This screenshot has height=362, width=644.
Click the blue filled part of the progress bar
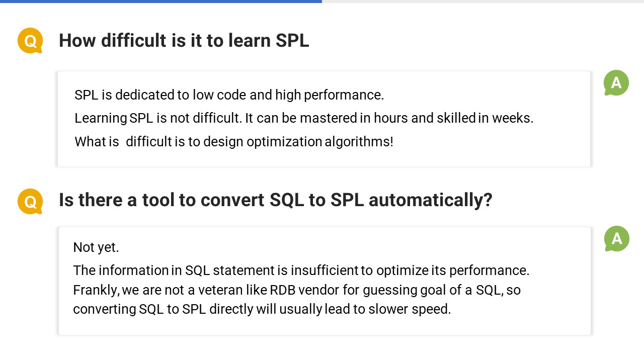click(161, 2)
